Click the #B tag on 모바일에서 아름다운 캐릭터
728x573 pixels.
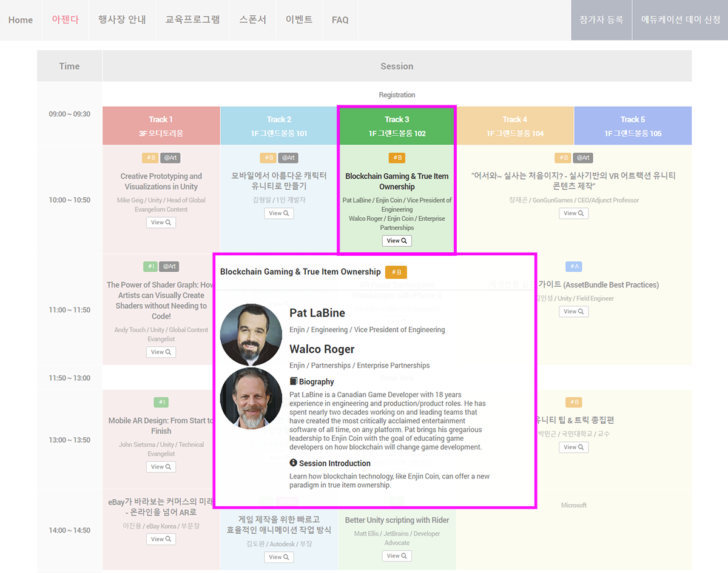point(269,158)
